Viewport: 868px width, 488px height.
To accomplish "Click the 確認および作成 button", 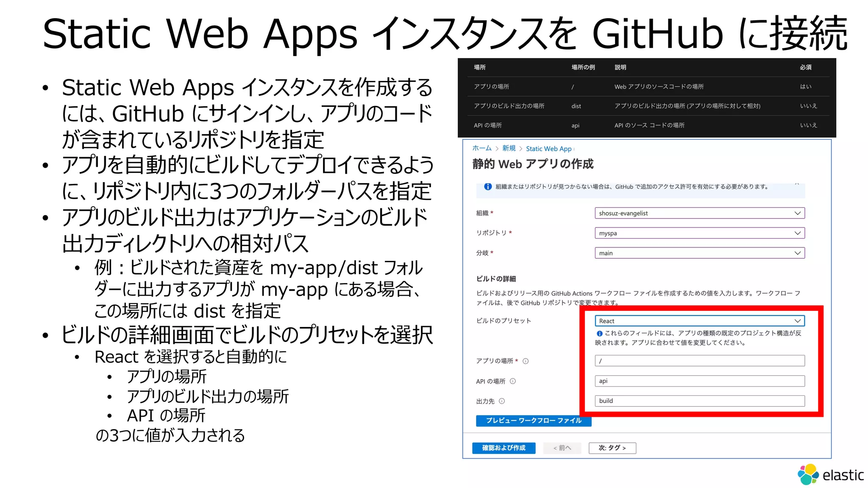I will coord(504,448).
